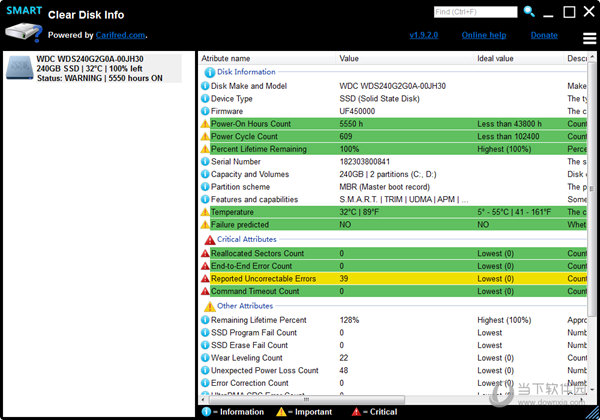
Task: Click the Power Cycle Count value 609
Action: [346, 137]
